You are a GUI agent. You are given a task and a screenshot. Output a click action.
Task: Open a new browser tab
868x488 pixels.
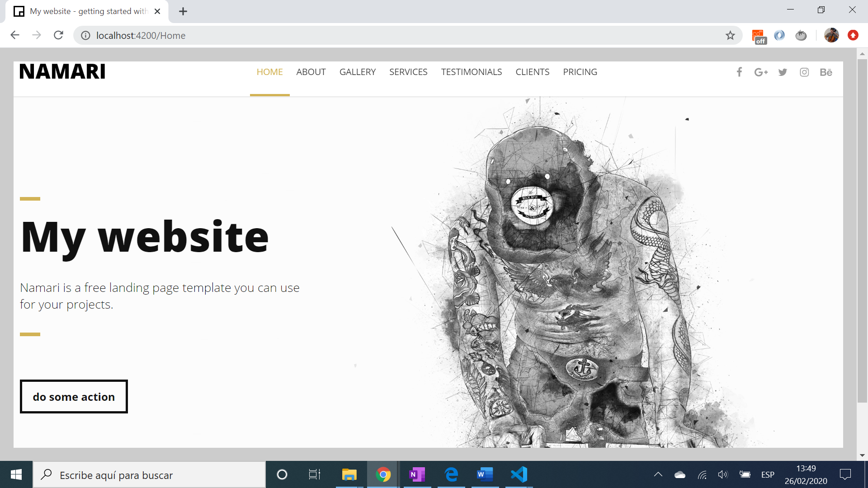[x=183, y=11]
